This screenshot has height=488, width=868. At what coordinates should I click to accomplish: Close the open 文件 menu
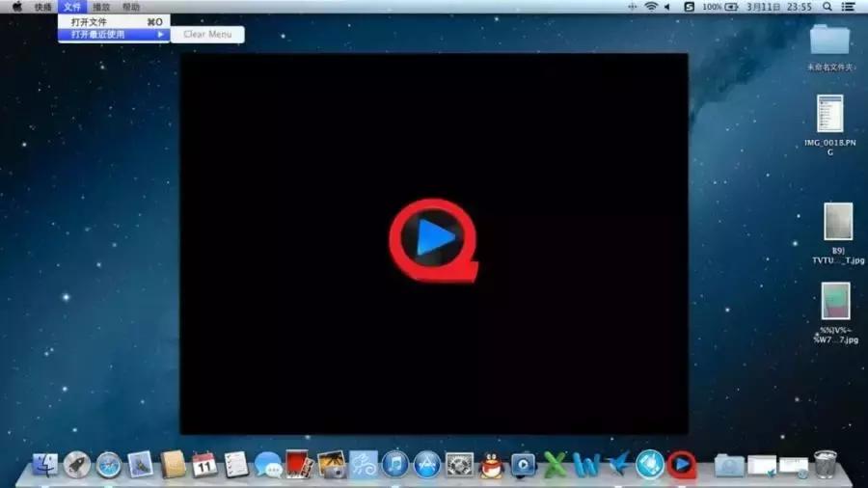coord(72,7)
